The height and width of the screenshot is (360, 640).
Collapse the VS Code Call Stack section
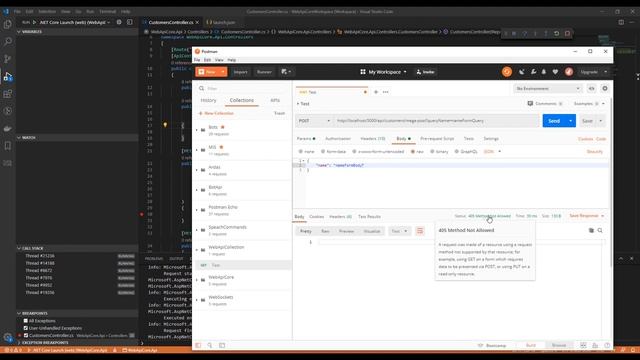click(x=19, y=248)
